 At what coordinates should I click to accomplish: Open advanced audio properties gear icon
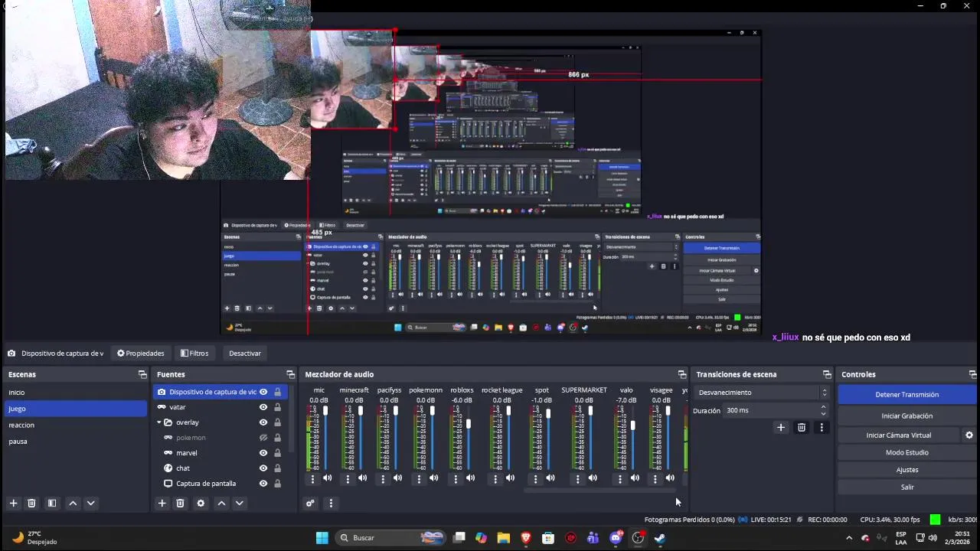[310, 503]
